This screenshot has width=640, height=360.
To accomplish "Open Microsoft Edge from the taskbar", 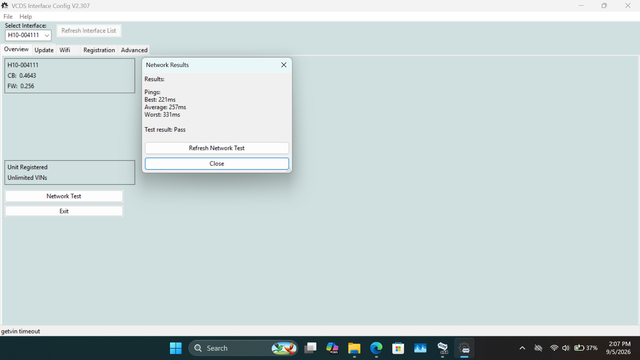I will (x=376, y=348).
